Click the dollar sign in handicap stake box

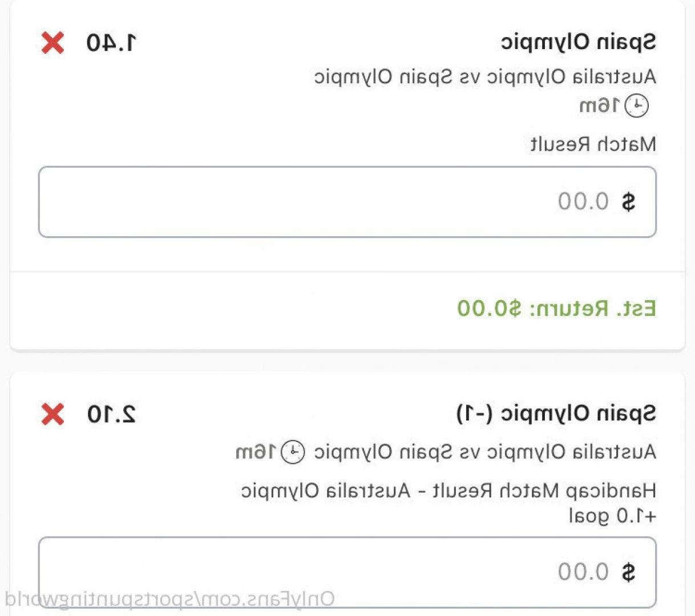[628, 572]
